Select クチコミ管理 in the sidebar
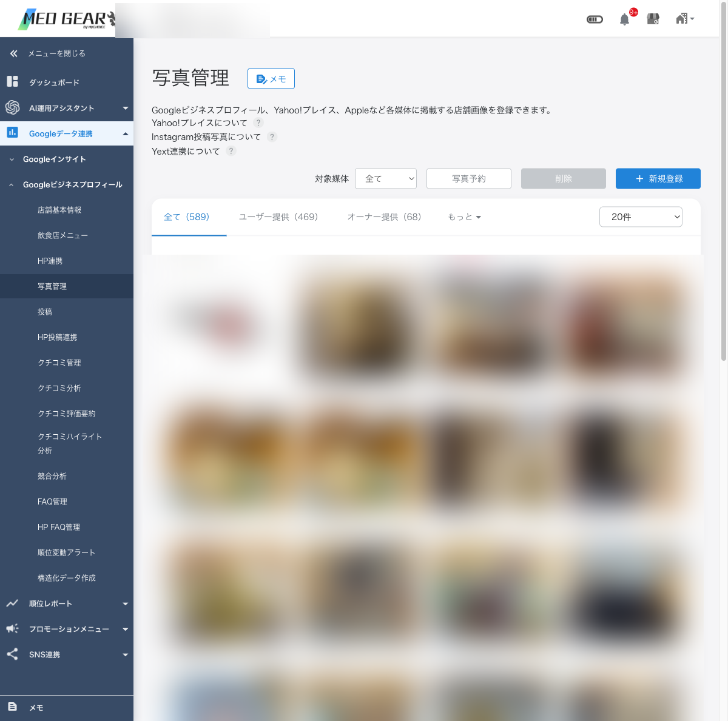Viewport: 728px width, 721px height. click(59, 363)
